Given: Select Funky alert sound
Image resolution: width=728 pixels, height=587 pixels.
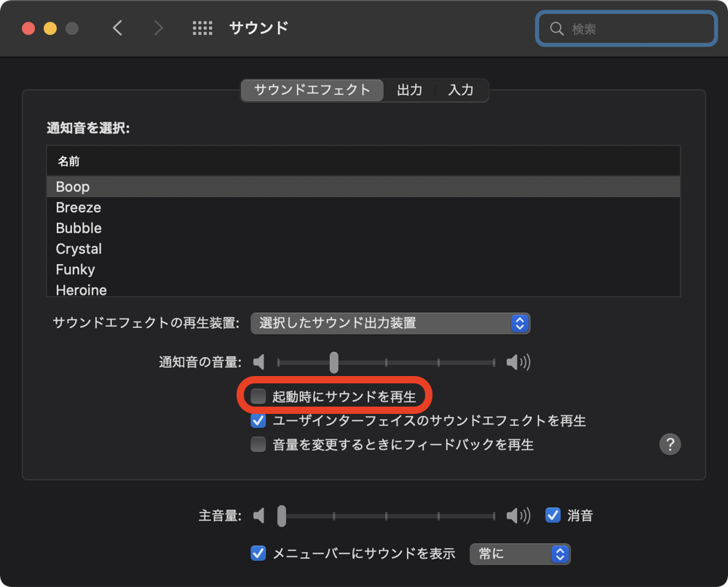Looking at the screenshot, I should (x=363, y=270).
